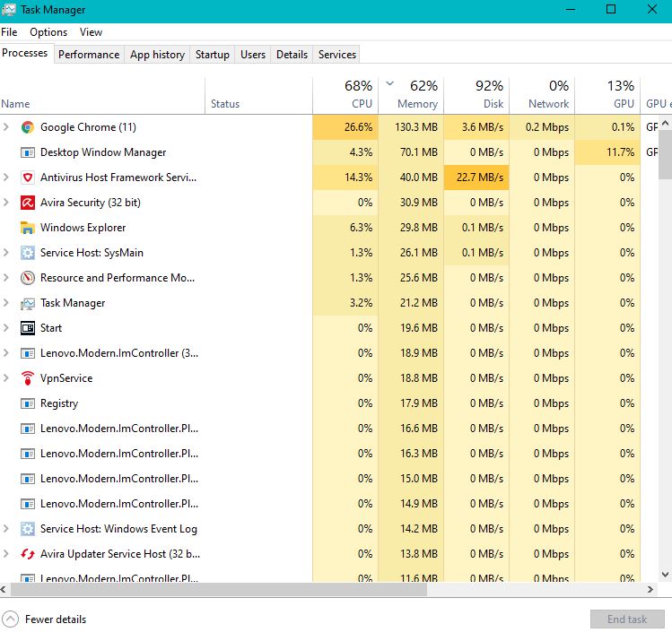Viewport: 672px width, 641px height.
Task: Expand Lenovo.Modern.ImController (3... group
Action: tap(6, 353)
